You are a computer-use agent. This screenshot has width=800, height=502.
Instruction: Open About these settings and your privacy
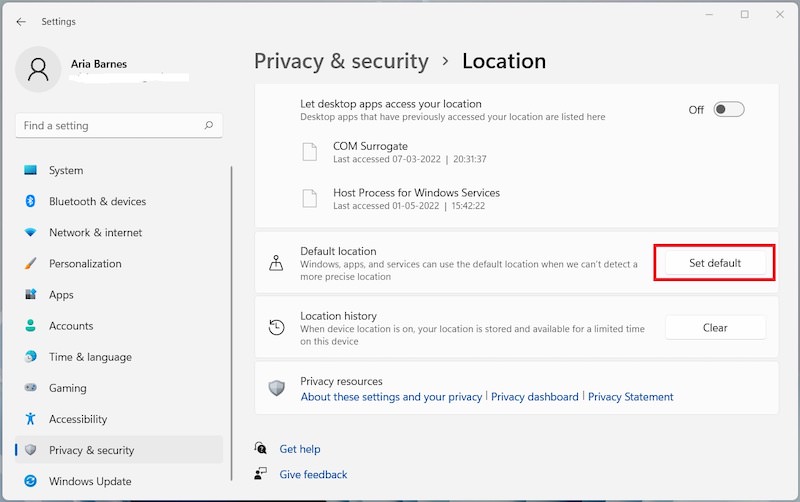pyautogui.click(x=391, y=396)
